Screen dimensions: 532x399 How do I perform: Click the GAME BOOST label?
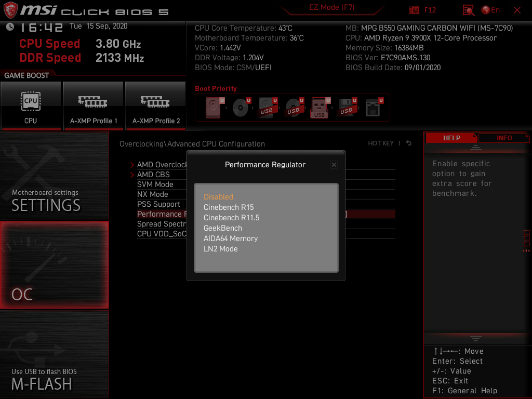pos(26,75)
